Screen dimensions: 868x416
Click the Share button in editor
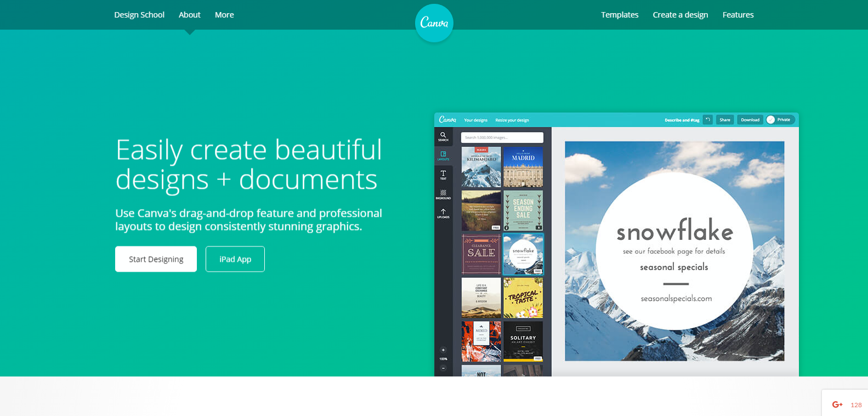click(725, 120)
